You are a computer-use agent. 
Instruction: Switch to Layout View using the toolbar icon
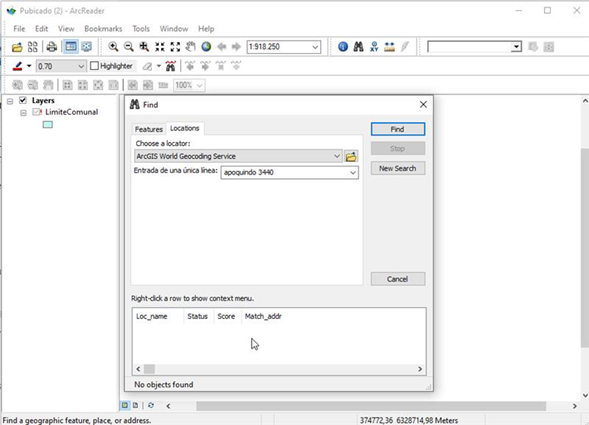coord(87,47)
